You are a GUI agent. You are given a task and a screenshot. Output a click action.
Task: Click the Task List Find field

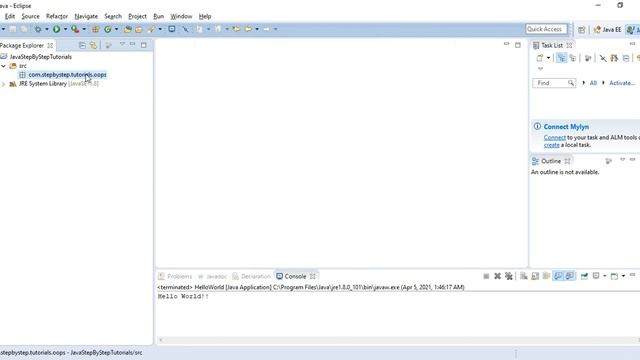[x=554, y=83]
